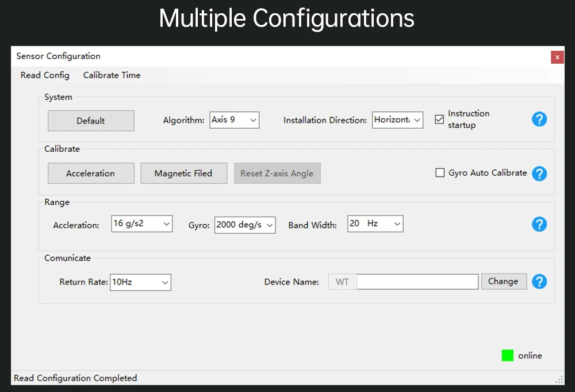Toggle the Instruction startup checkbox
575x392 pixels.
coord(439,119)
